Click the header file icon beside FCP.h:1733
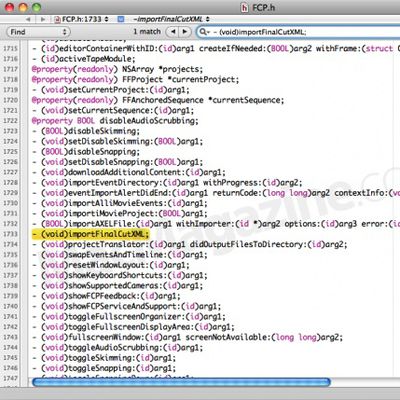400x400 pixels. 57,19
